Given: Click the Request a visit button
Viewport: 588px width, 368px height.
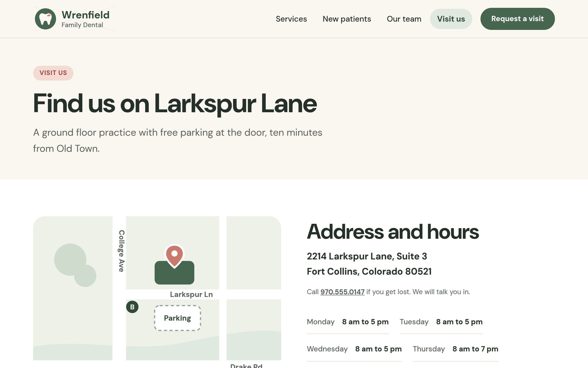Looking at the screenshot, I should 517,19.
